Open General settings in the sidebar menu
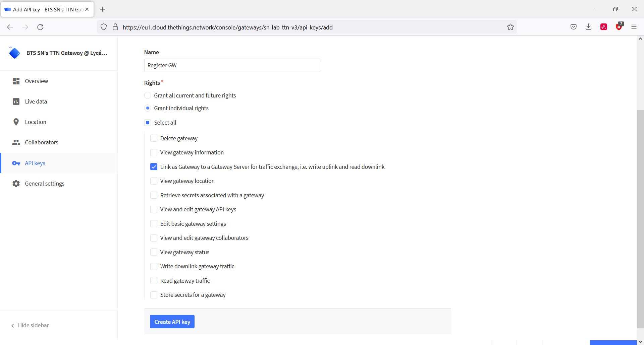This screenshot has width=644, height=345. tap(59, 184)
